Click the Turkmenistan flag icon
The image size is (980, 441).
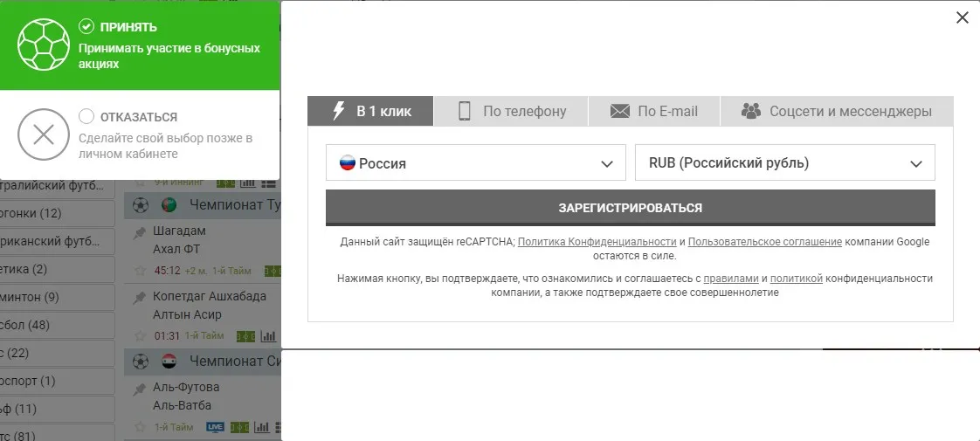169,205
